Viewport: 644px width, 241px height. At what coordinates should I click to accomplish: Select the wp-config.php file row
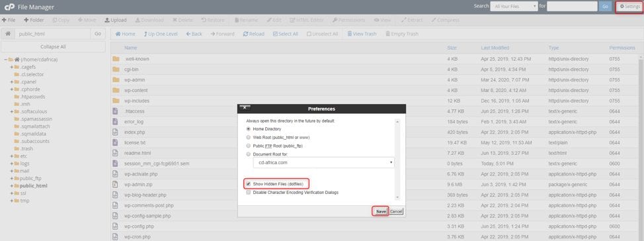point(375,226)
